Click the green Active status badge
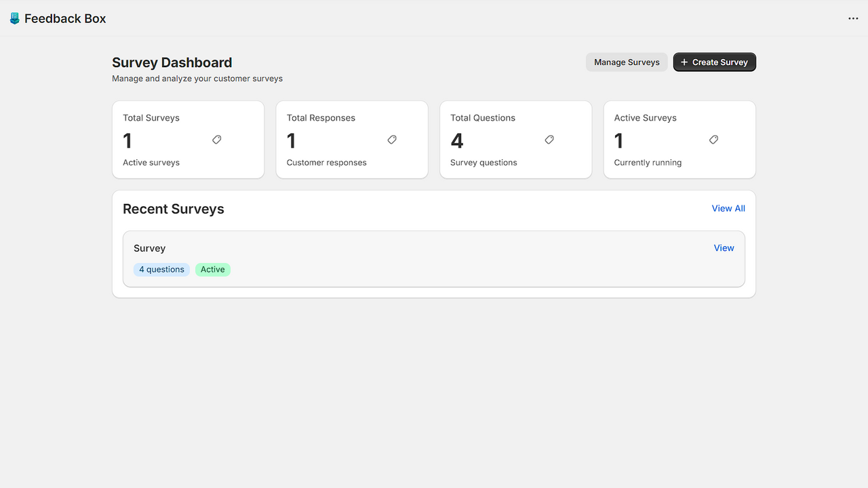Viewport: 868px width, 488px height. [213, 270]
